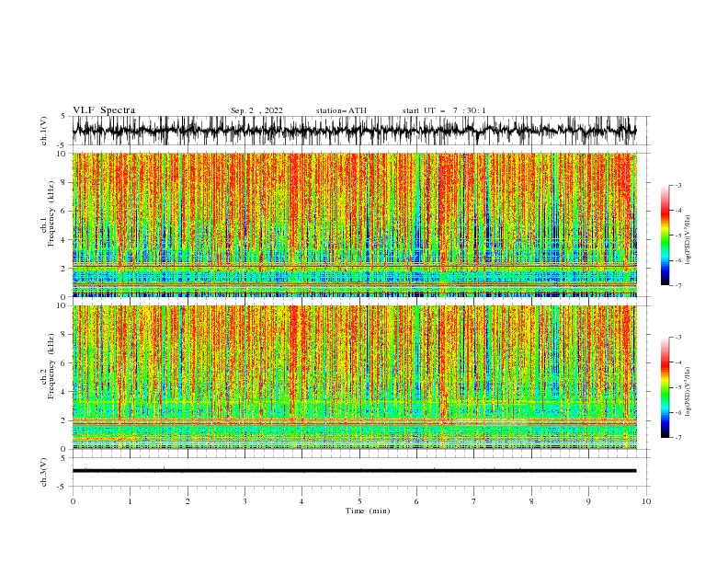Click the "ch.3(V)" axis label
728x563 pixels.
point(44,472)
